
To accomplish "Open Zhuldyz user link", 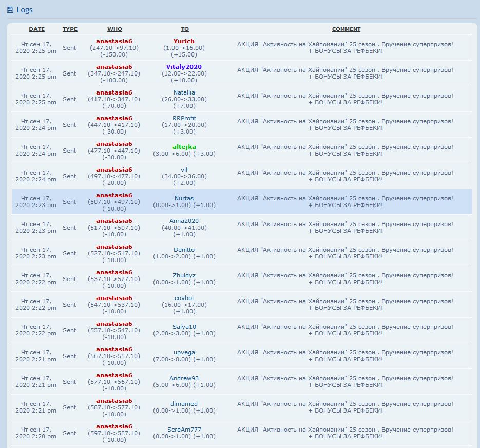I will pyautogui.click(x=184, y=275).
